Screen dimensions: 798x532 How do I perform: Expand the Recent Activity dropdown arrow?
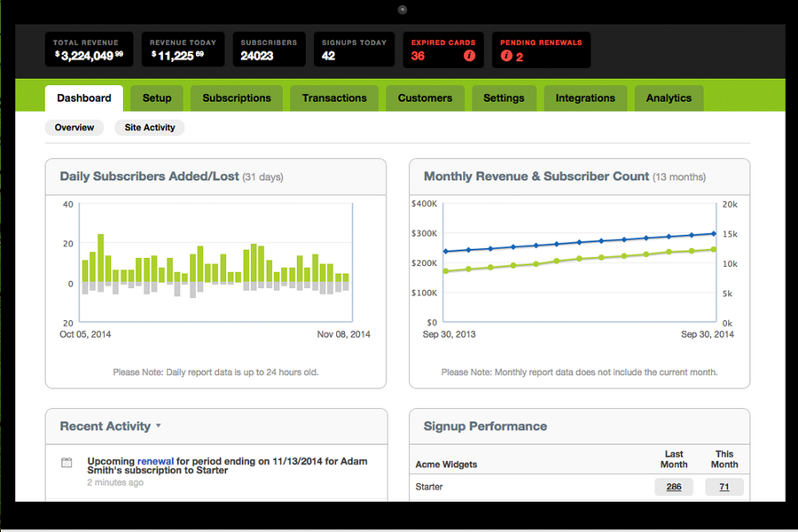[x=159, y=426]
